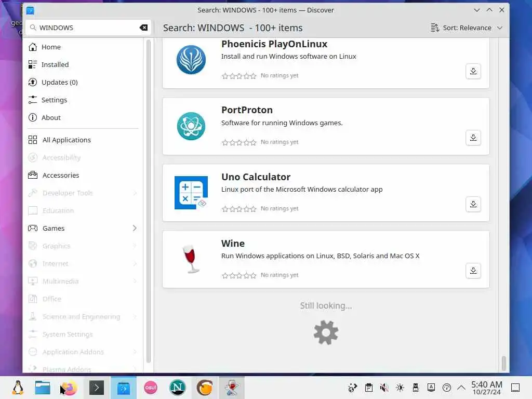The width and height of the screenshot is (532, 399).
Task: Open Uno Calculator title link
Action: coord(256,177)
